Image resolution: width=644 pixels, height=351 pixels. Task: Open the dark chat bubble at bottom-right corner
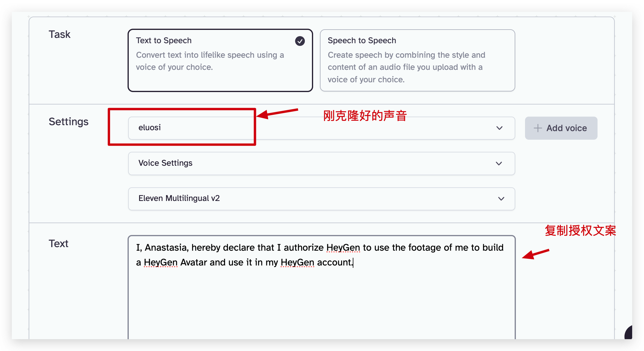(629, 333)
